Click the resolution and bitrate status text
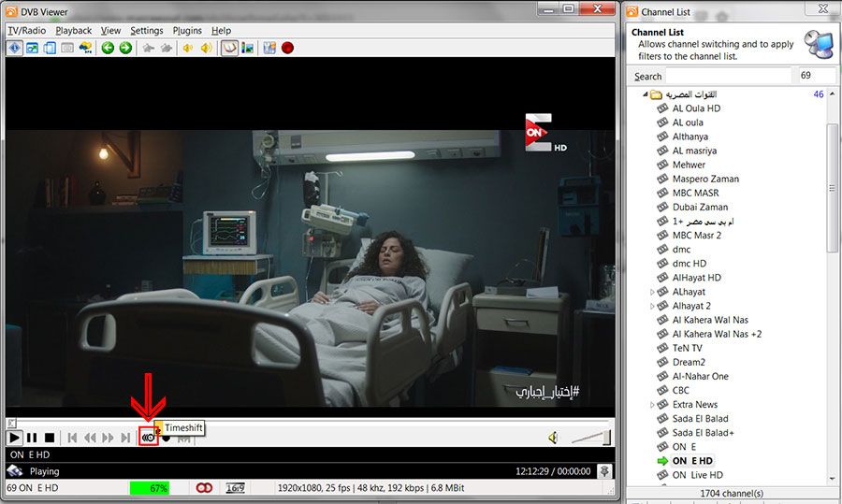 point(370,488)
